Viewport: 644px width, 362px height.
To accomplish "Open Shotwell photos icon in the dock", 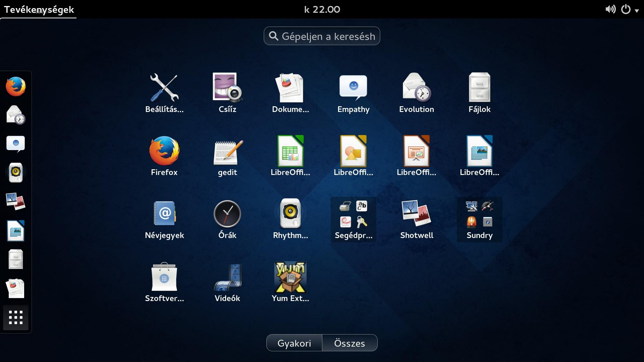I will click(16, 201).
